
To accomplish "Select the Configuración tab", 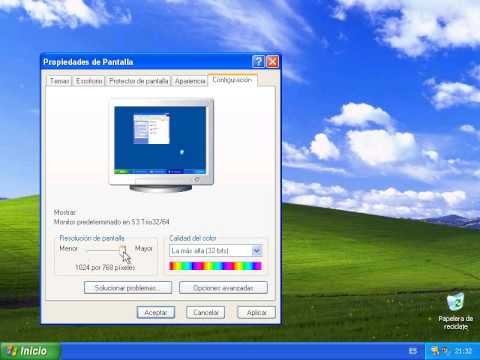I will pos(232,80).
